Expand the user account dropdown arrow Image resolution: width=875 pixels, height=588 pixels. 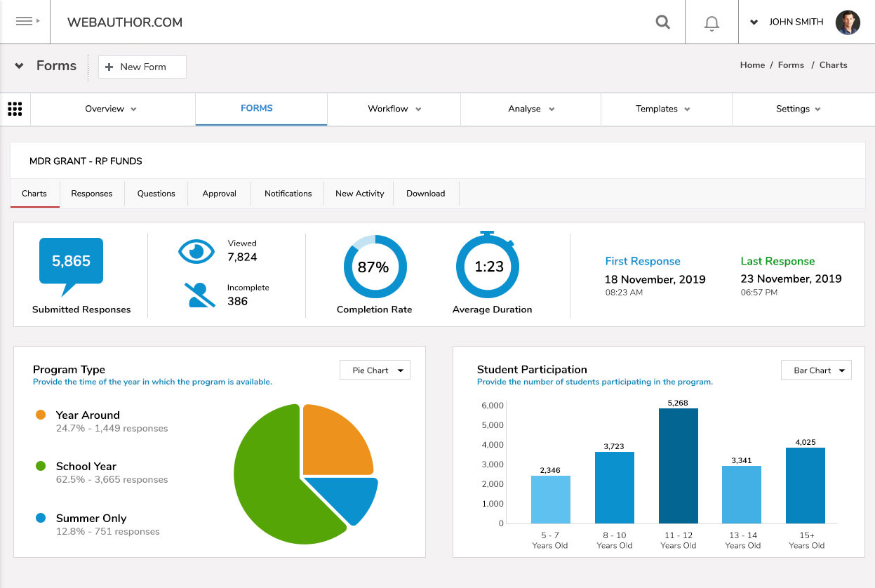[754, 22]
